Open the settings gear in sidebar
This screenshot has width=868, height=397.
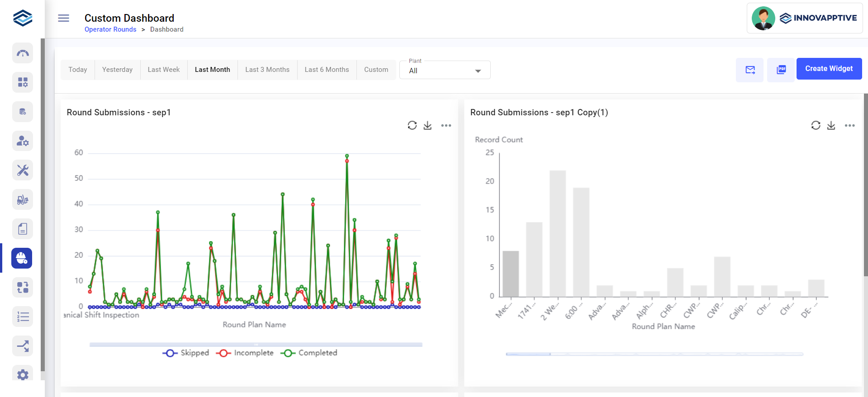click(x=23, y=374)
